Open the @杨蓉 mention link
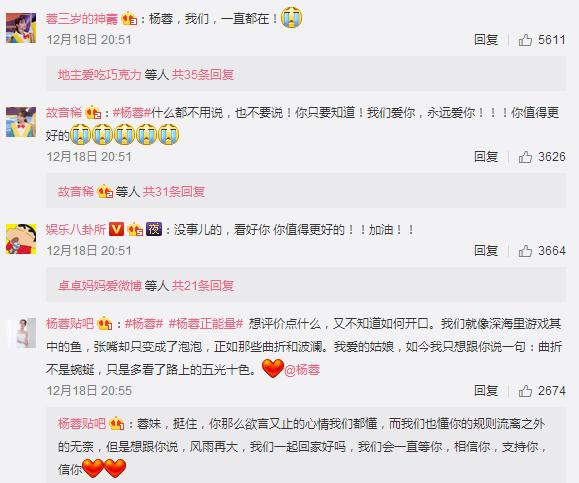Screen dimensions: 579x483 tap(302, 370)
